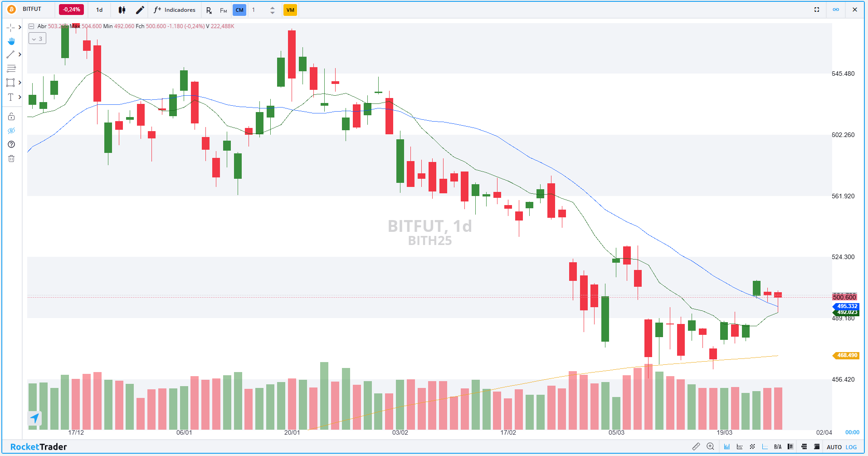Select the text annotation tool
868x456 pixels.
click(x=10, y=97)
